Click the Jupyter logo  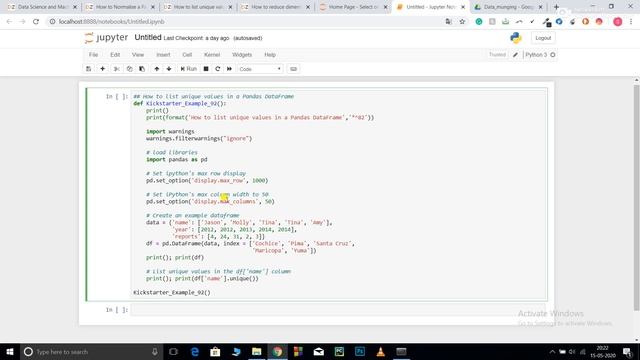tap(106, 38)
